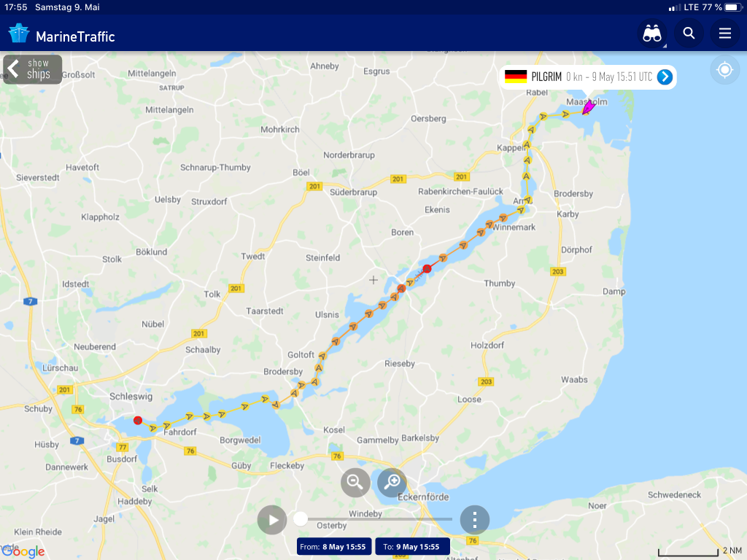Open the three-dot playback options
The width and height of the screenshot is (747, 560).
click(474, 519)
